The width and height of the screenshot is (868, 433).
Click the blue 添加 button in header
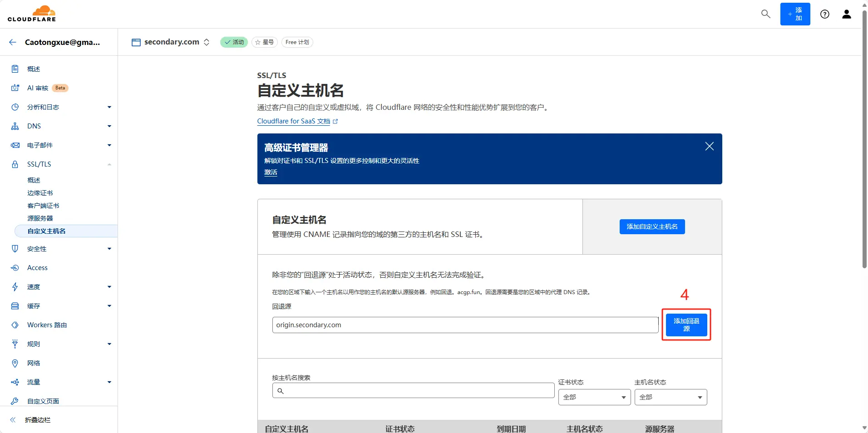(x=795, y=14)
